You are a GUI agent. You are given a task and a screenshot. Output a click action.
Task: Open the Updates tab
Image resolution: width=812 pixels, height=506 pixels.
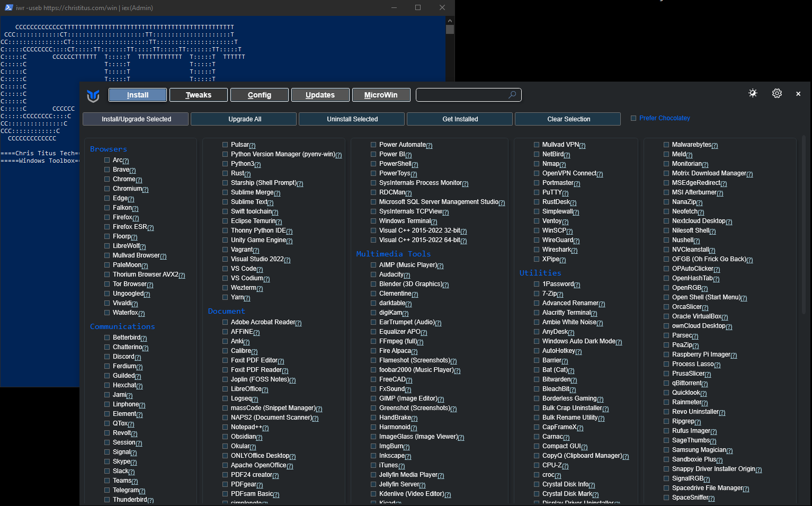pos(320,95)
